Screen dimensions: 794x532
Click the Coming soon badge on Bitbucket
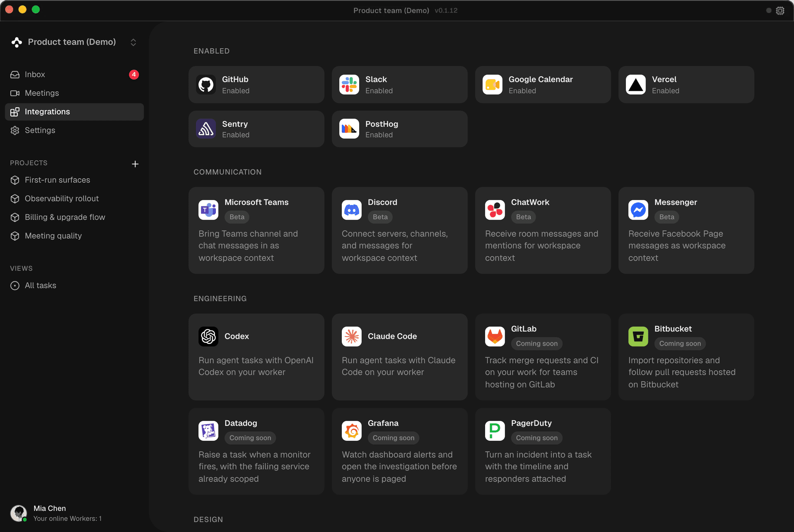pyautogui.click(x=680, y=344)
